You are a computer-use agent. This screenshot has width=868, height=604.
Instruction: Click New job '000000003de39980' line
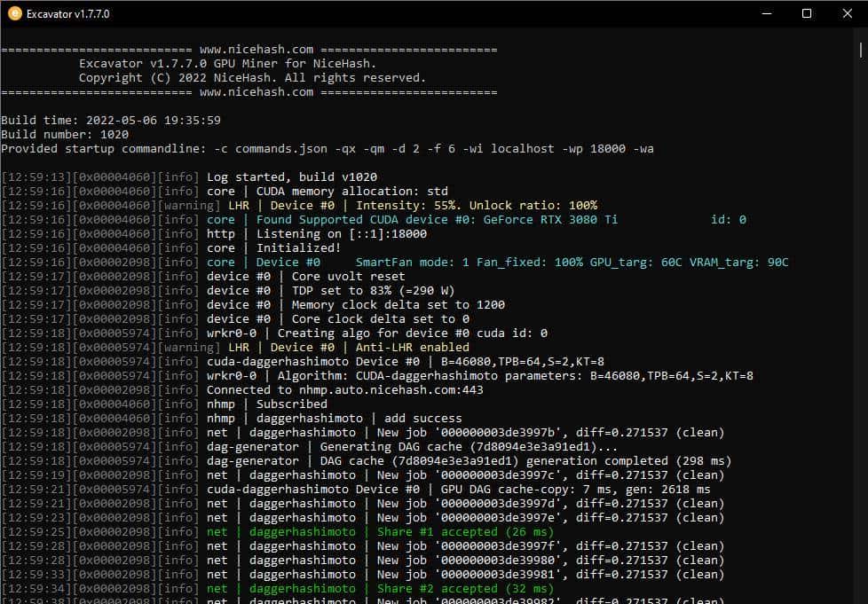(x=363, y=561)
